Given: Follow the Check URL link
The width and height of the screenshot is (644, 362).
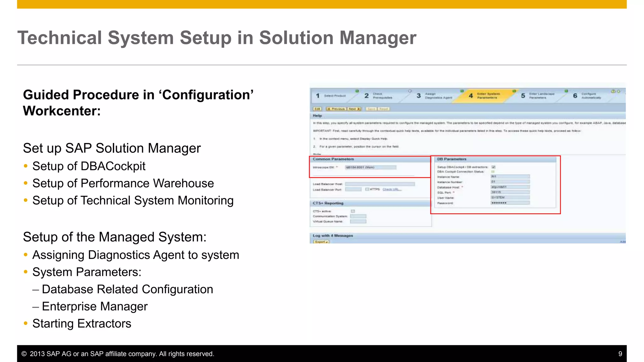Looking at the screenshot, I should point(392,189).
